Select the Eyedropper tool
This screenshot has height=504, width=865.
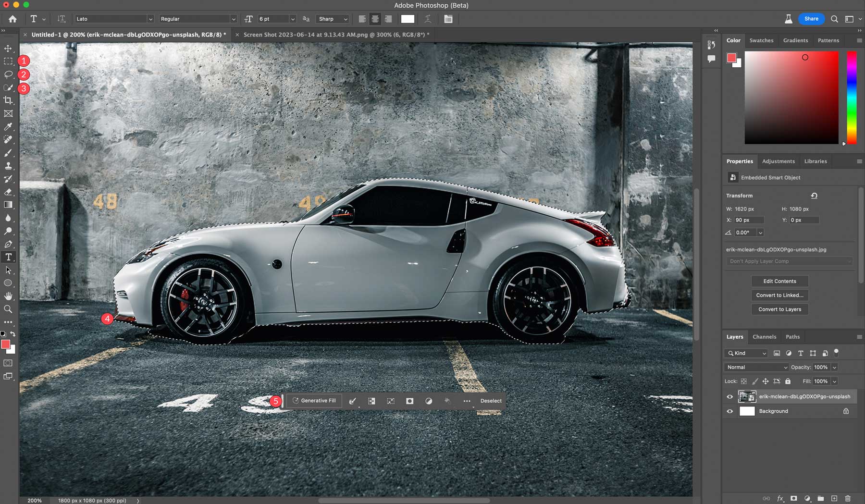tap(8, 127)
